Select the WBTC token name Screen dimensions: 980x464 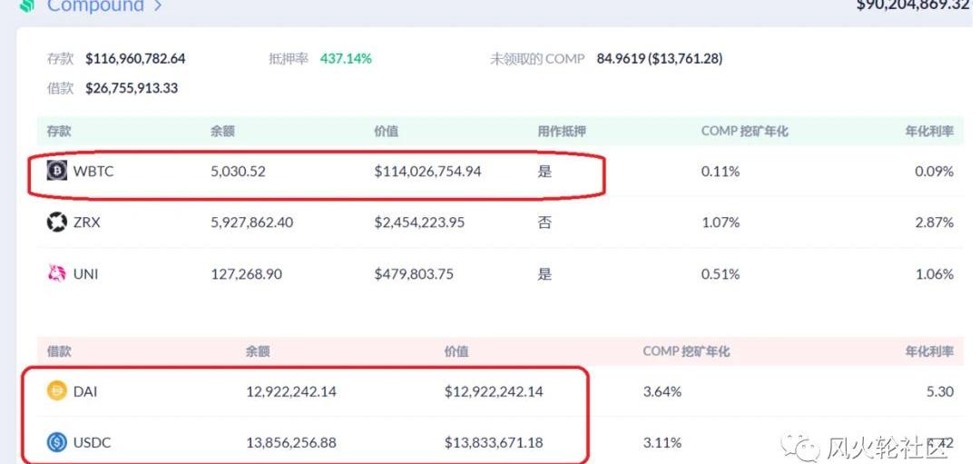coord(93,172)
